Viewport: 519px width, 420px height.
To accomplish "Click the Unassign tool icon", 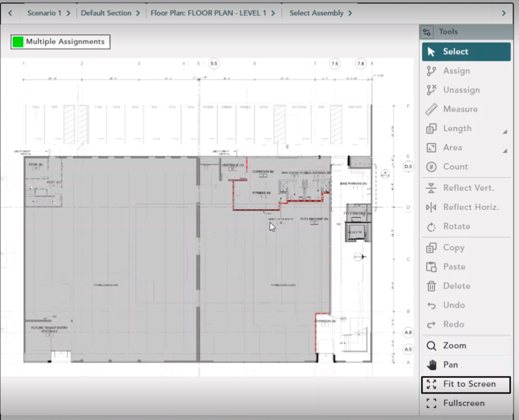I will click(431, 90).
